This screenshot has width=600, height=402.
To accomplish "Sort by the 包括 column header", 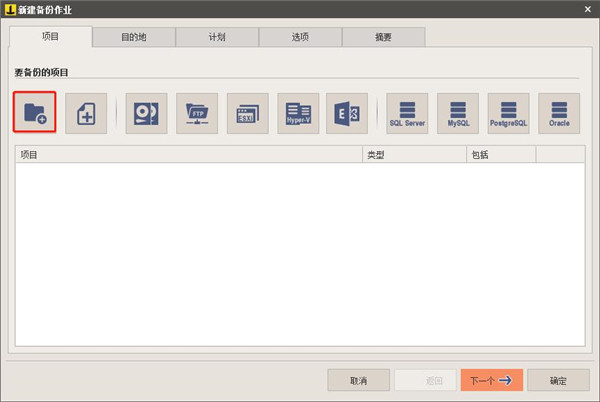I will point(501,155).
